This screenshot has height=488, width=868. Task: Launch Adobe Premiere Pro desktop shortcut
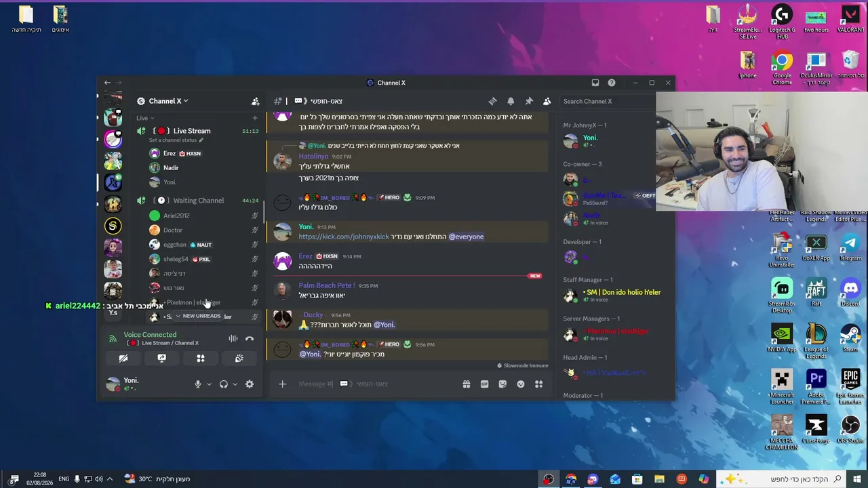point(816,386)
